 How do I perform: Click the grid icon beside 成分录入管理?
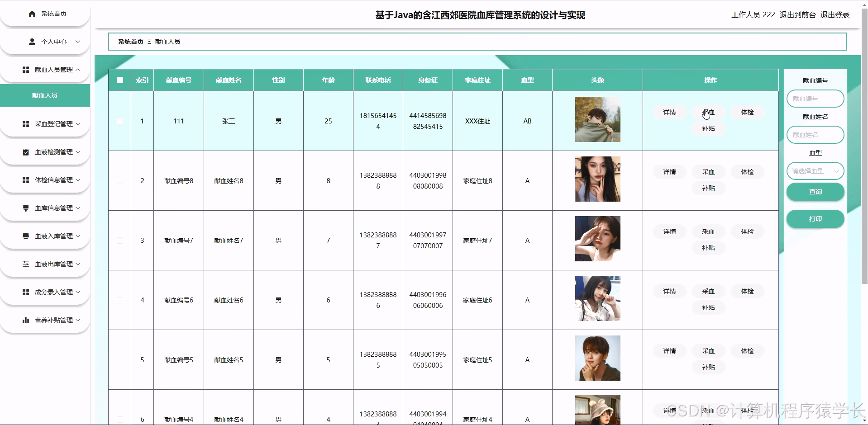coord(26,292)
